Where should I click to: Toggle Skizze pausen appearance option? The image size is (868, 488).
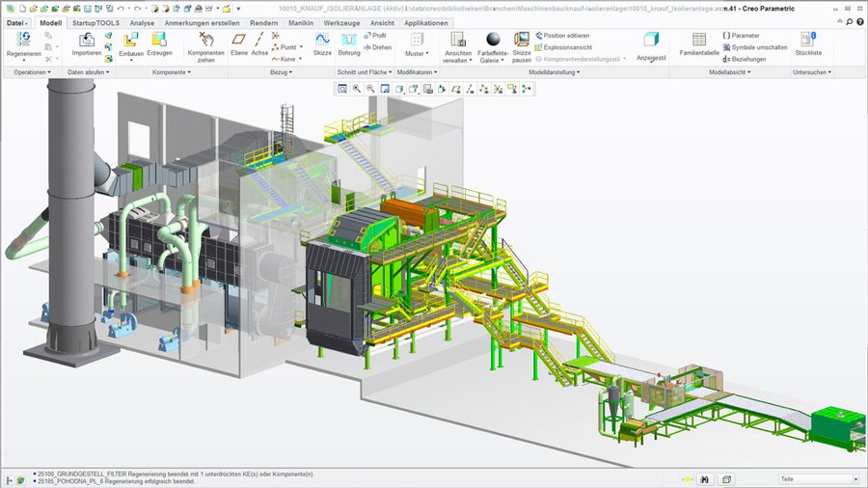522,41
